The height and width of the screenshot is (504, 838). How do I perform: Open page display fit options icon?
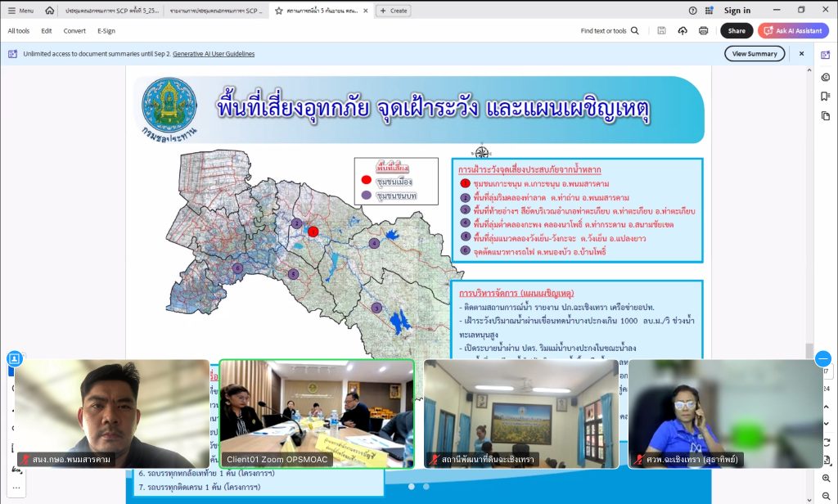coord(827,460)
